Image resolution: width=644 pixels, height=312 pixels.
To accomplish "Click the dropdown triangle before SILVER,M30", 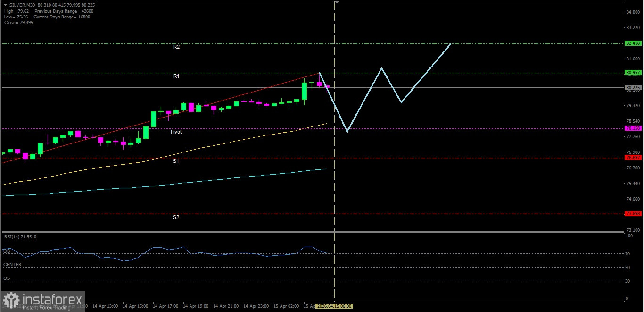I will 5,5.
